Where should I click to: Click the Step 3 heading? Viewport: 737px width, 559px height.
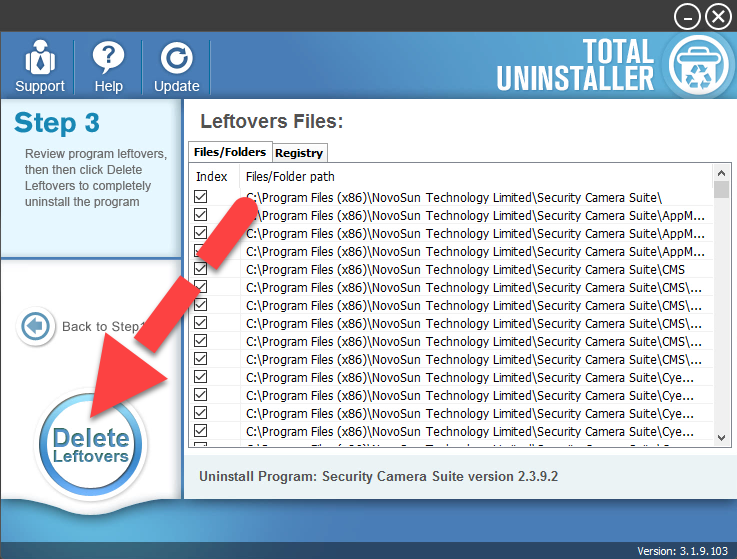tap(57, 123)
